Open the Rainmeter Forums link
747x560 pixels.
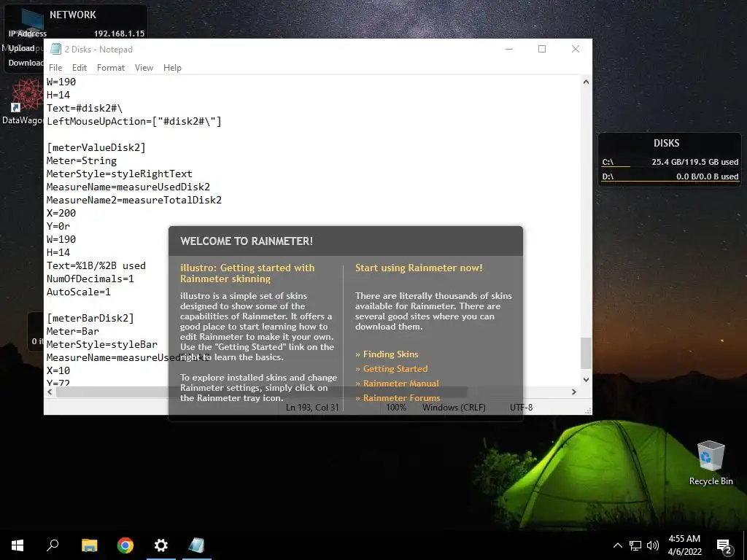(402, 398)
